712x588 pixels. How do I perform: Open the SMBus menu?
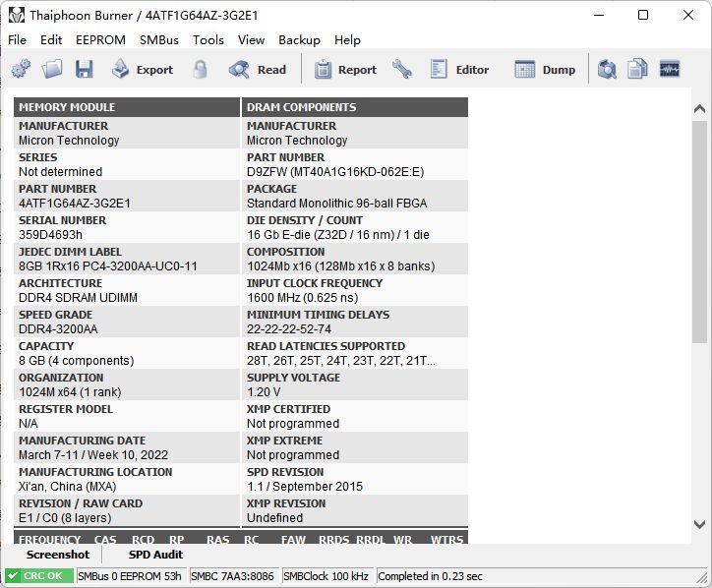(159, 40)
